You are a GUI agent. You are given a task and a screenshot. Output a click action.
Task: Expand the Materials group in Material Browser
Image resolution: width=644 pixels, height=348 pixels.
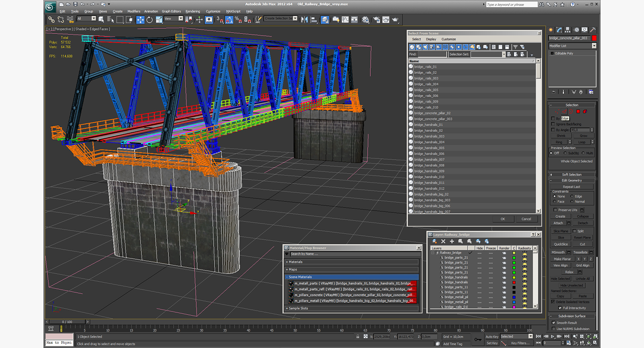point(352,262)
